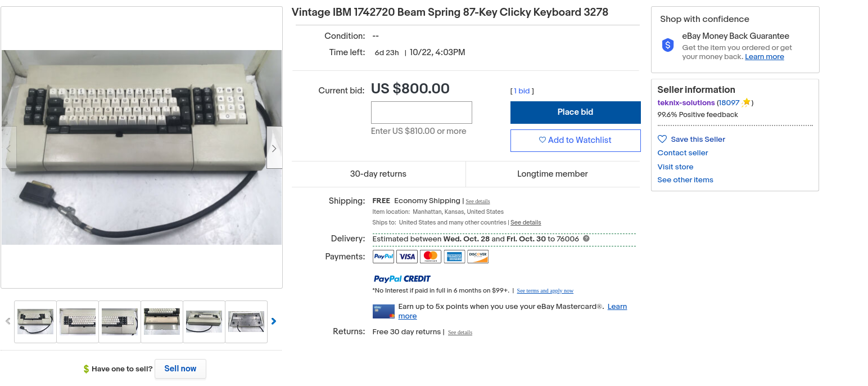This screenshot has height=386, width=868.
Task: Click the Visa card icon
Action: tap(407, 257)
